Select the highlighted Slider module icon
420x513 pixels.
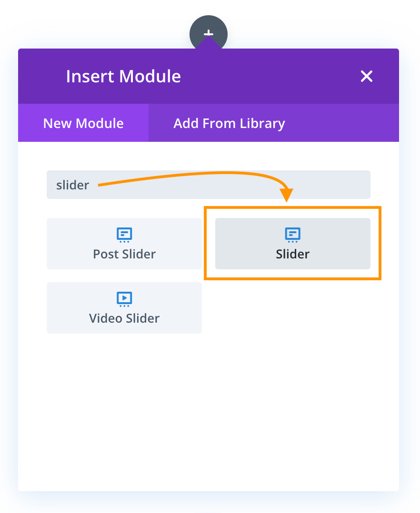coord(292,235)
